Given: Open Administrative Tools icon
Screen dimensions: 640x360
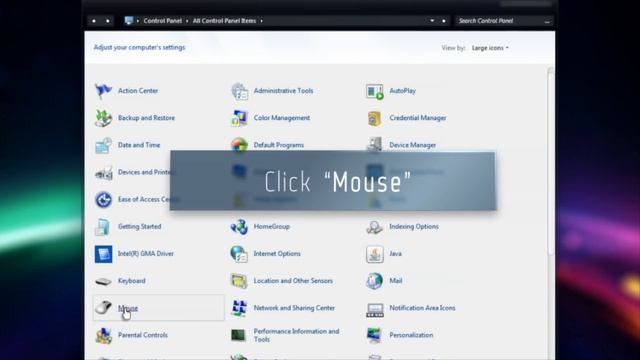Looking at the screenshot, I should pos(239,91).
